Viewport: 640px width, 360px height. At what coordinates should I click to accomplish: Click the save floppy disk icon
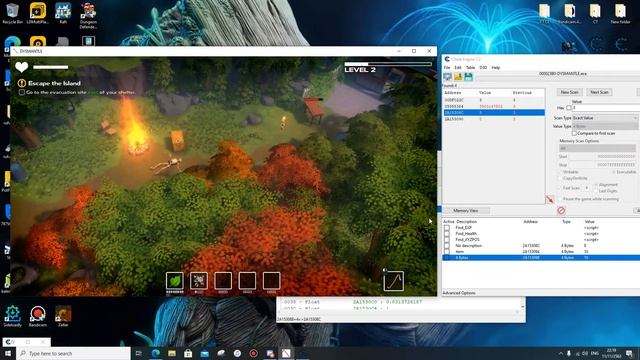(x=468, y=77)
